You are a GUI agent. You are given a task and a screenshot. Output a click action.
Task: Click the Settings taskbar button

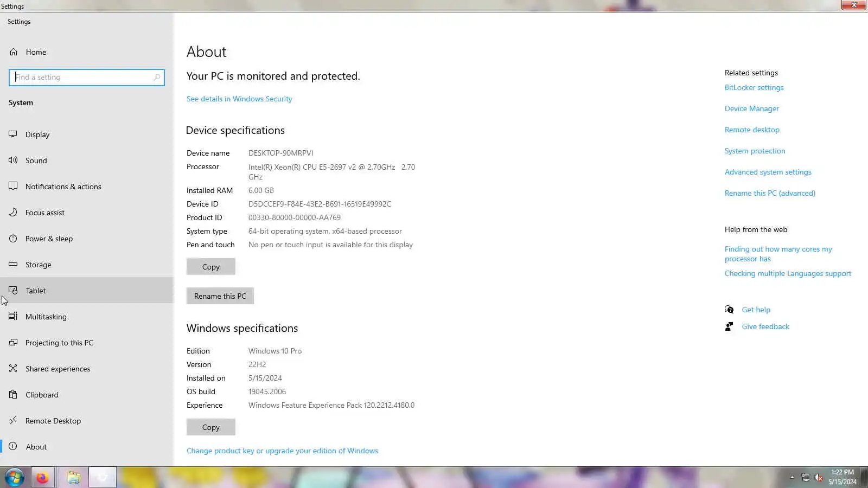click(x=103, y=478)
